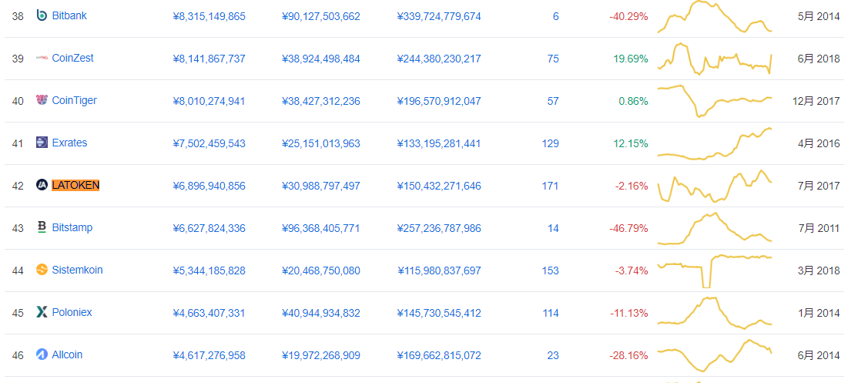Click CoinZest 24h volume ¥8,141,867,737
This screenshot has height=383, width=868.
(x=209, y=59)
